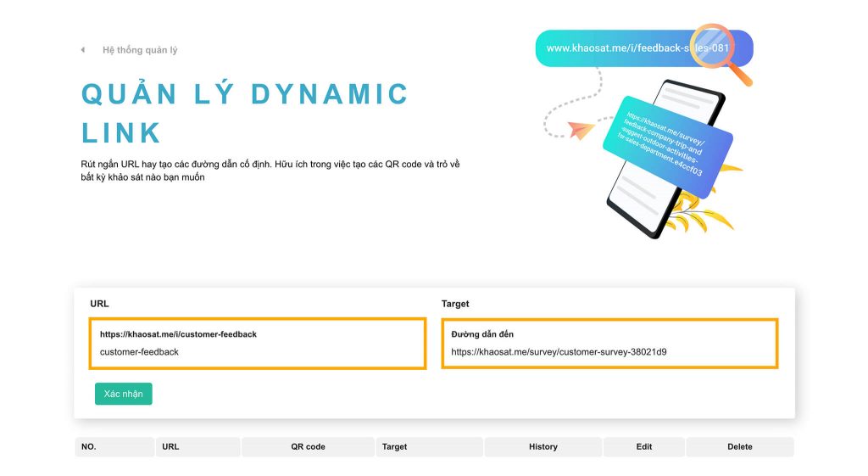Click the URL table column header
The height and width of the screenshot is (476, 868).
point(198,446)
